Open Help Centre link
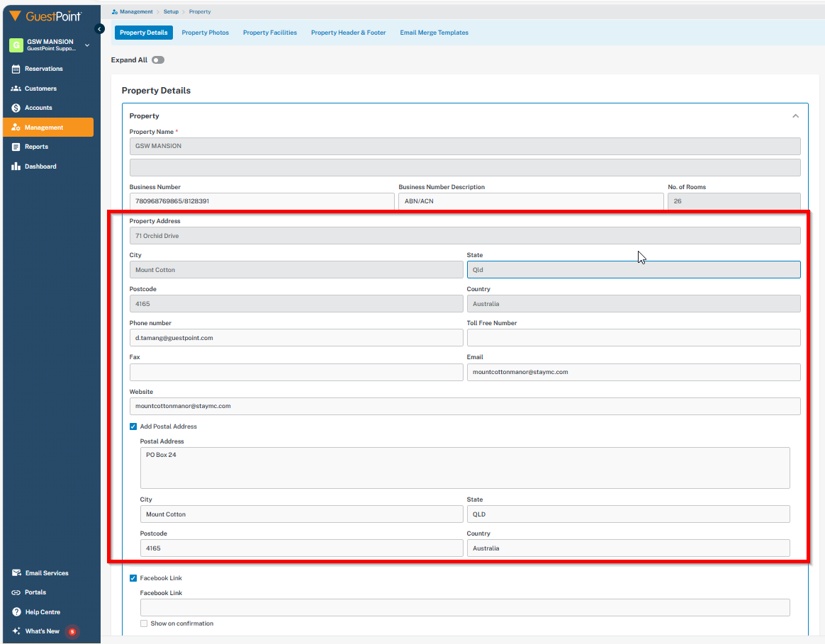 click(x=43, y=612)
